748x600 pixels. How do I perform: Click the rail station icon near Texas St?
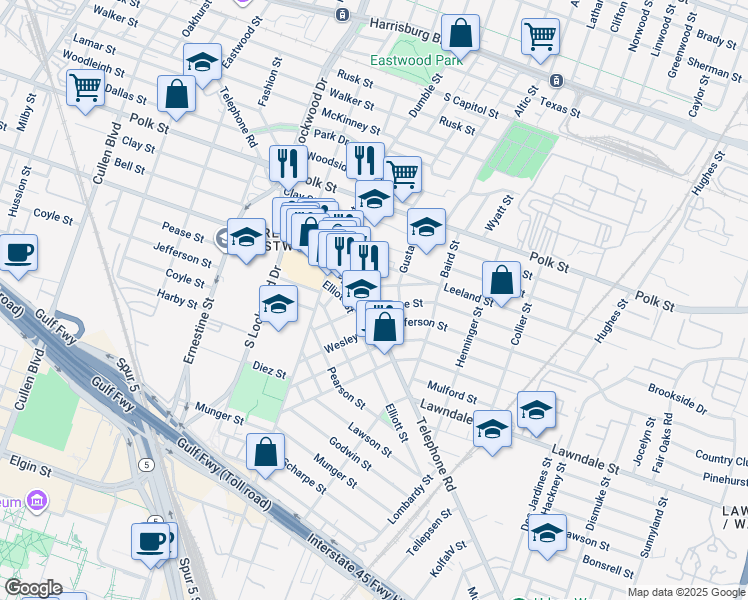pyautogui.click(x=556, y=81)
